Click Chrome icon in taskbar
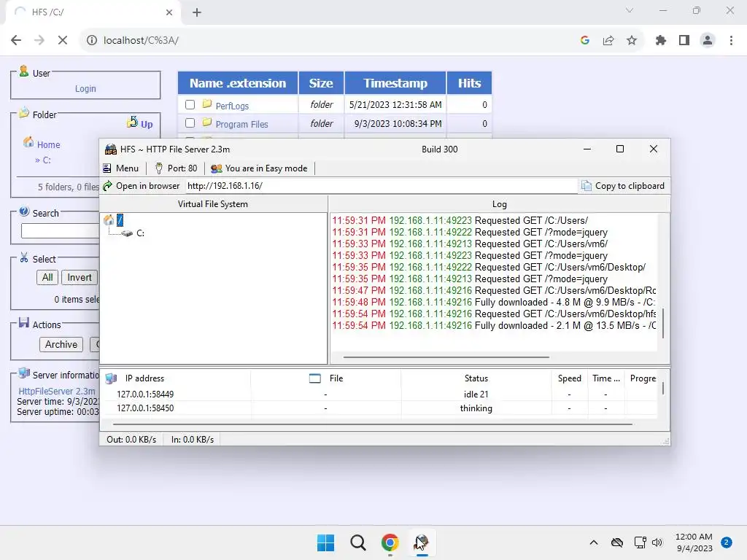 (390, 542)
